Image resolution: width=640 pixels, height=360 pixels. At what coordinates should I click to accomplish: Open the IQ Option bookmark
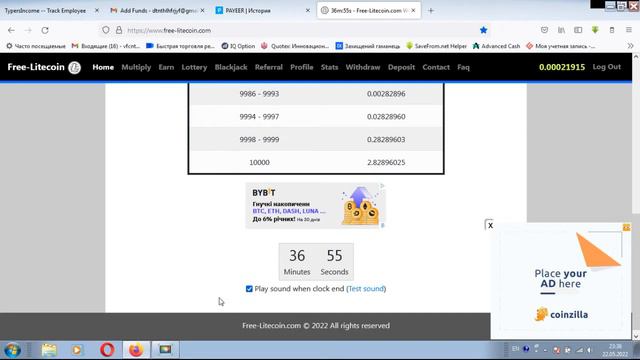(238, 46)
